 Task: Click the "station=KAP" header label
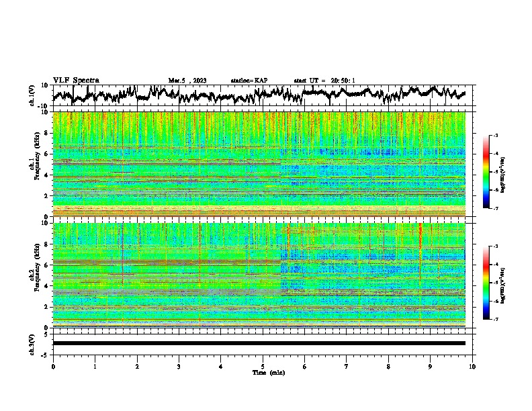click(249, 81)
